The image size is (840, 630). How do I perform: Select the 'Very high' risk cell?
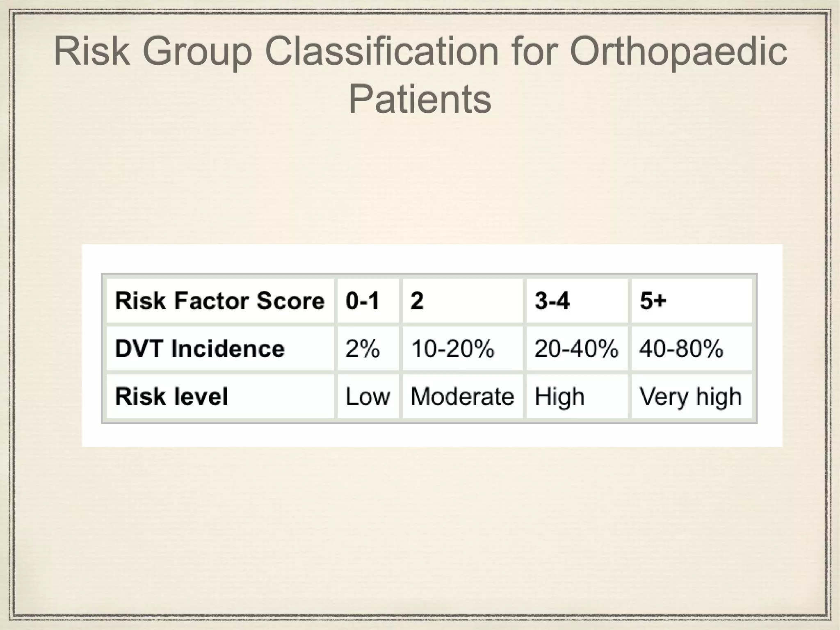pos(690,397)
